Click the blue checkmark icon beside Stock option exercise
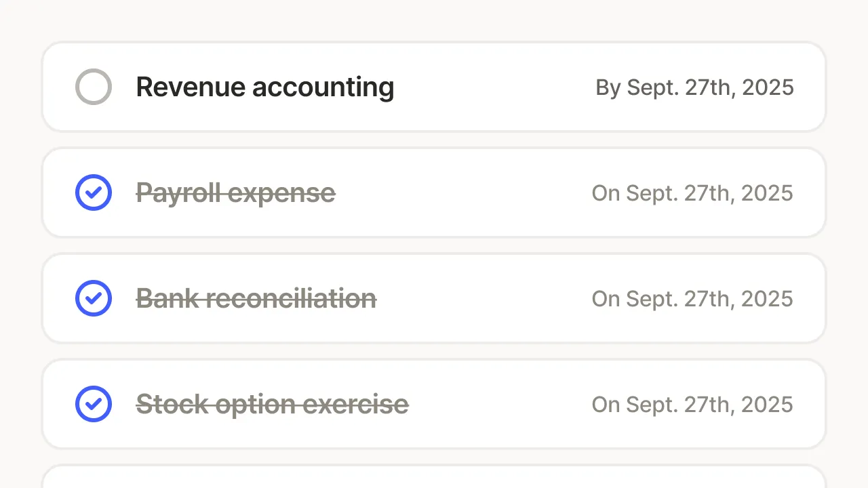Screen dimensions: 868x488 pyautogui.click(x=94, y=404)
